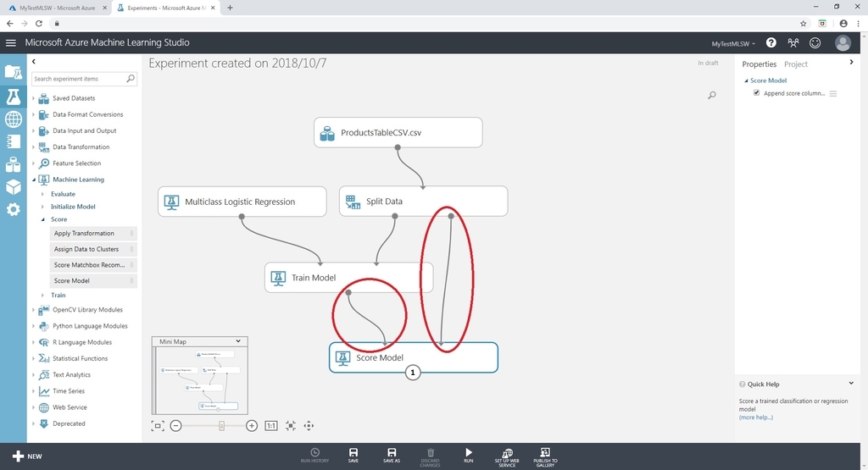Collapse the module palette with left chevron
The width and height of the screenshot is (868, 470).
point(34,61)
